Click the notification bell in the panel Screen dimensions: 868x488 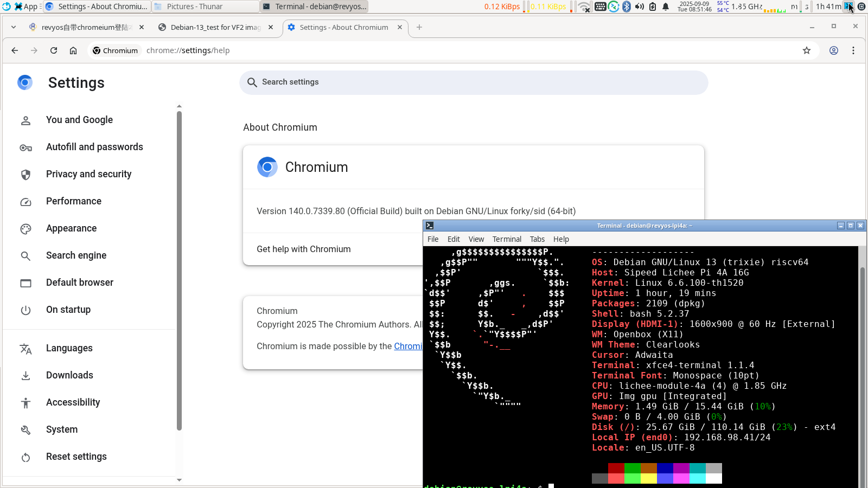point(666,7)
